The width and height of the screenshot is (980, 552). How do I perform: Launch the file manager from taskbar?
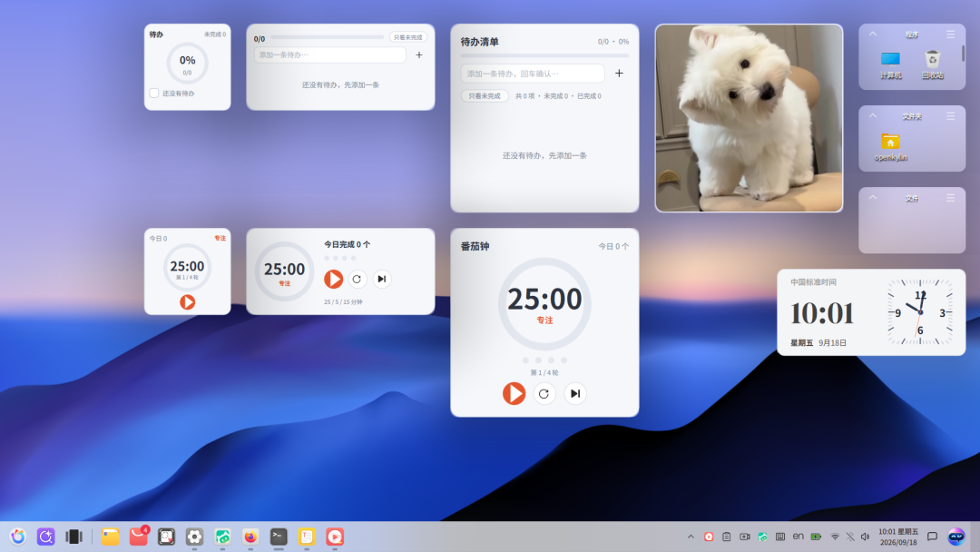pos(110,537)
